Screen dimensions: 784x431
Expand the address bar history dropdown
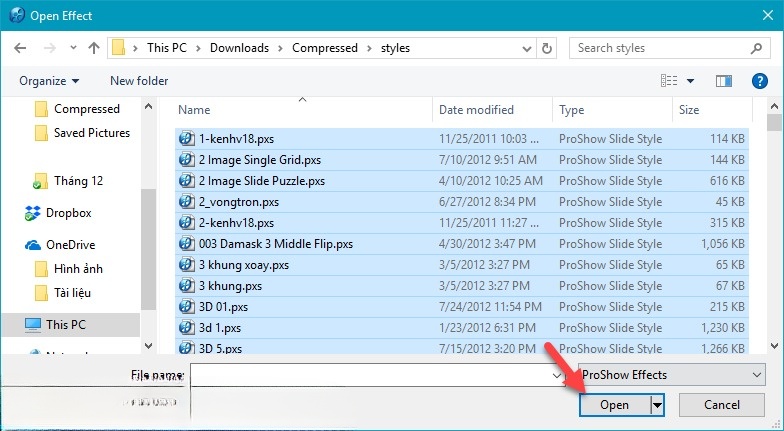528,48
